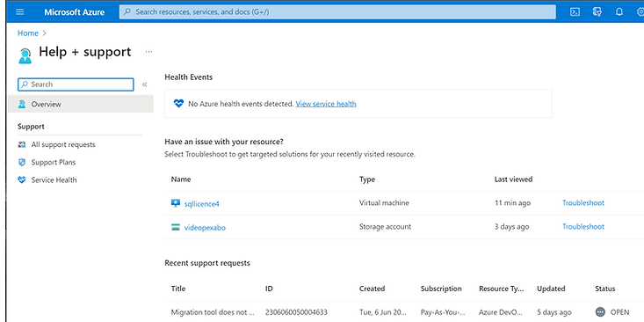Viewport: 644px width, 322px height.
Task: Open the 'Migration tool does not ...' request
Action: (213, 312)
